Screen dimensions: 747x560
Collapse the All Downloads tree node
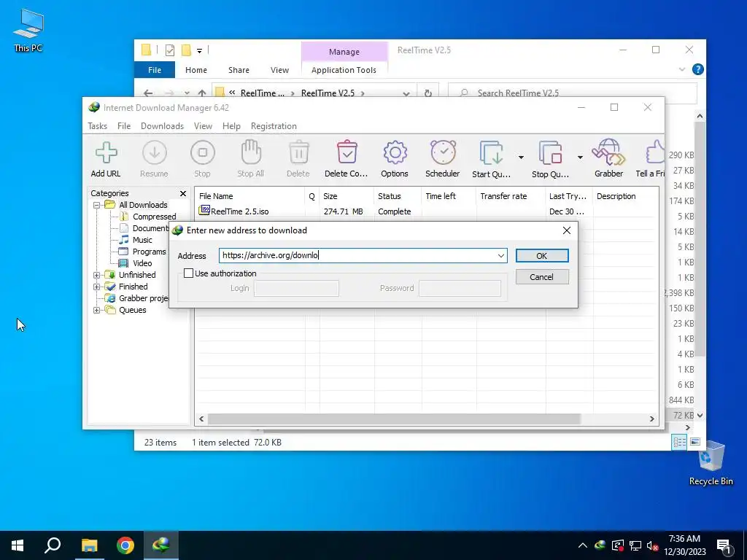97,205
